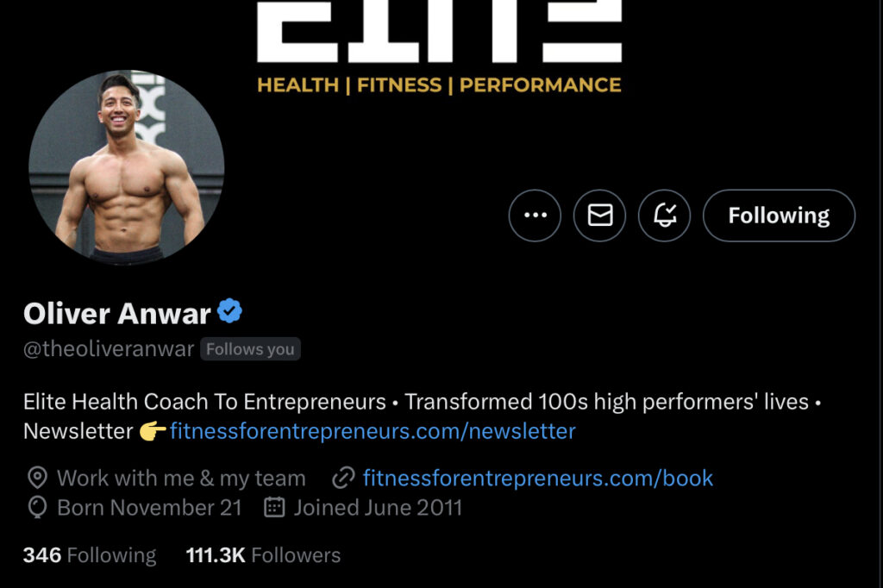Click the location pin icon

(x=37, y=478)
